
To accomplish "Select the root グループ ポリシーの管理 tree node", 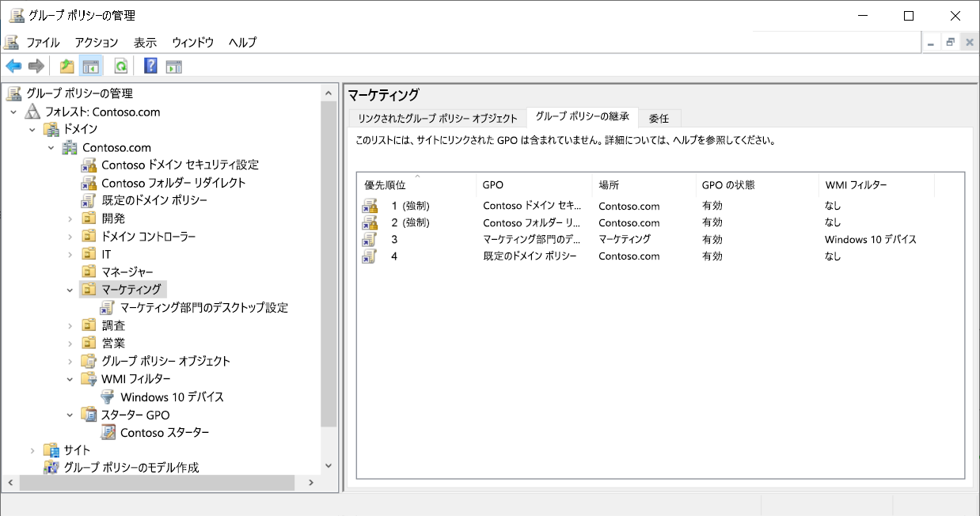I will [x=79, y=93].
